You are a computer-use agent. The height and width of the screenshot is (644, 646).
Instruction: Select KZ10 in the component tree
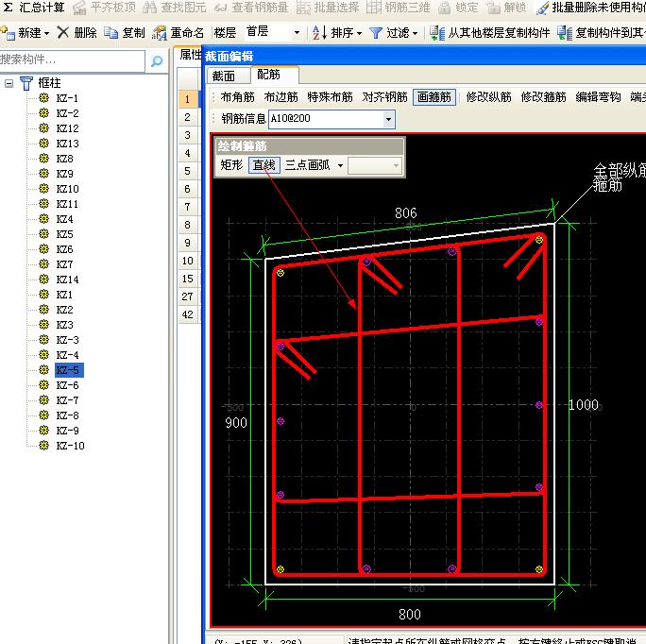click(x=67, y=189)
